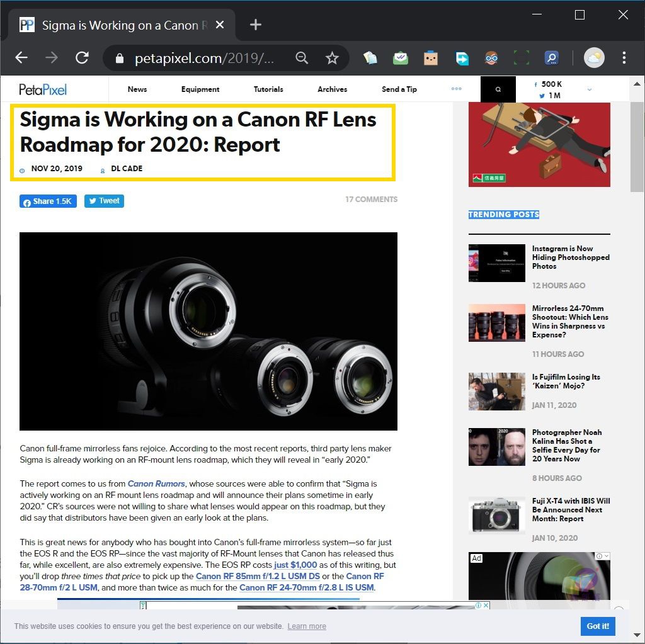Bookmark this page with the star icon
Screen dimensions: 645x644
pyautogui.click(x=332, y=58)
